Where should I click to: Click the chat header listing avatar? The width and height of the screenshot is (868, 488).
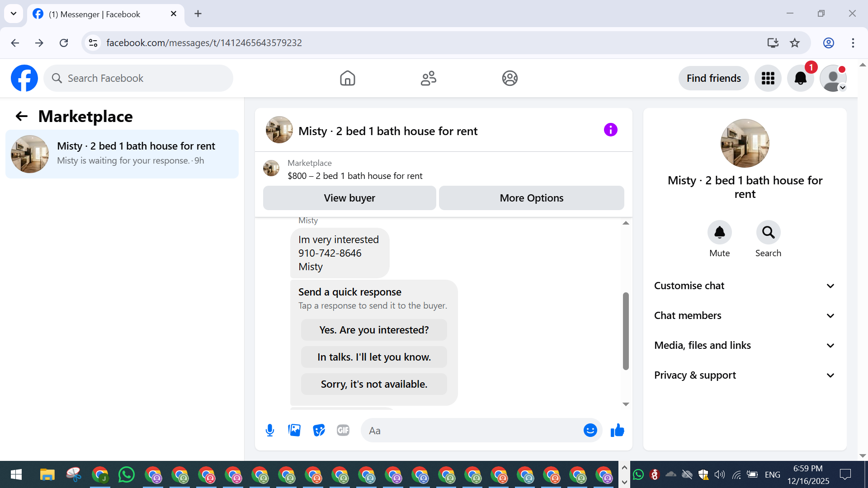point(279,130)
